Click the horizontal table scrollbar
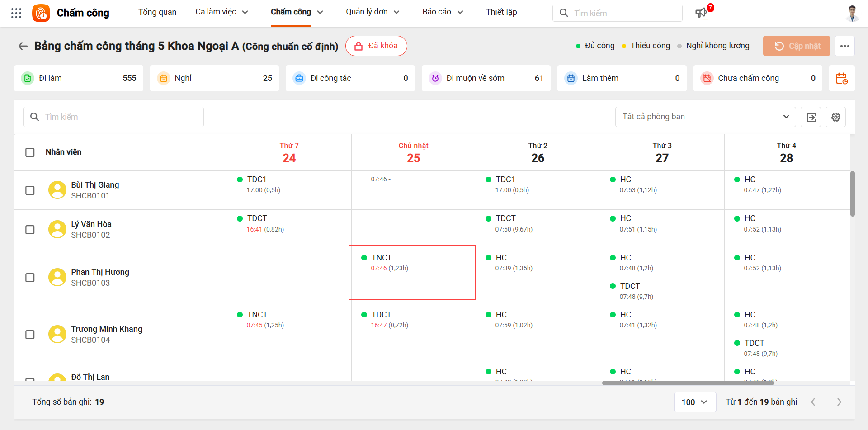 [x=688, y=383]
